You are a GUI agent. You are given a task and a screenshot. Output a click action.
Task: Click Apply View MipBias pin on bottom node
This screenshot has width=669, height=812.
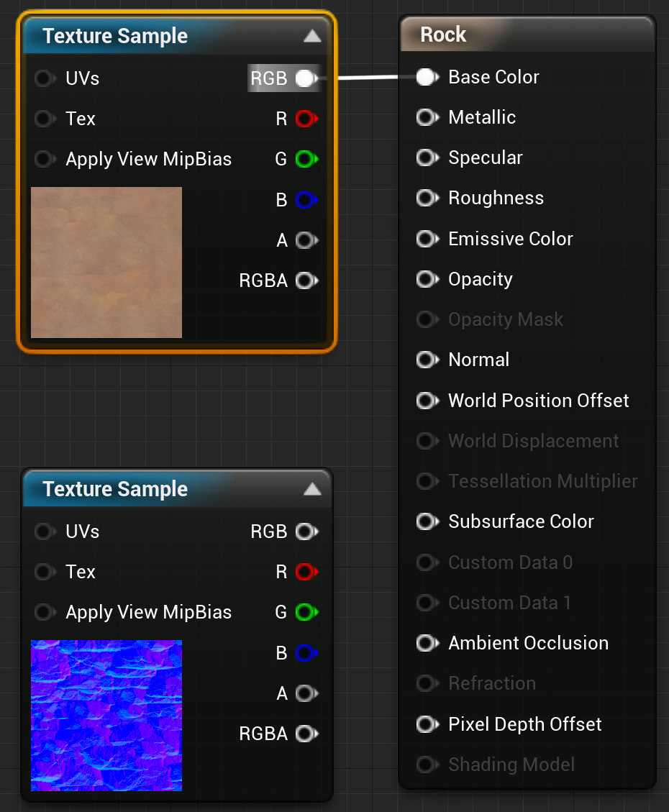tap(45, 612)
